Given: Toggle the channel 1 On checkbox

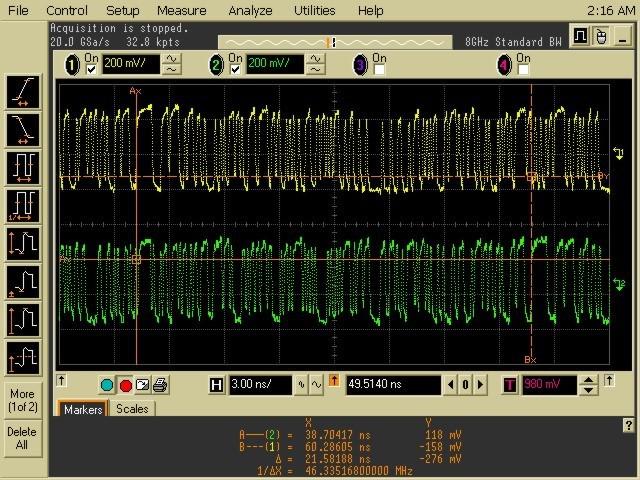Looking at the screenshot, I should coord(91,70).
